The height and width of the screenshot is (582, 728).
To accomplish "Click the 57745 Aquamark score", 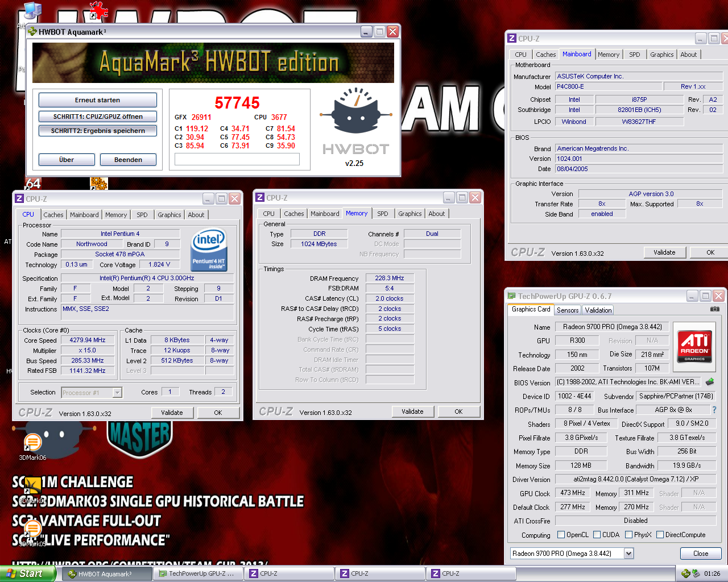I will tap(237, 103).
